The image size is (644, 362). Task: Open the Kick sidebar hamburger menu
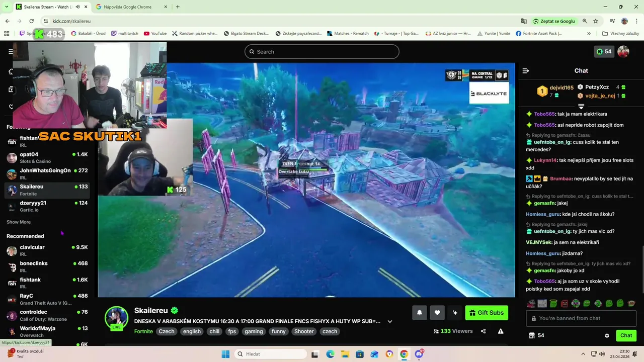click(x=11, y=52)
